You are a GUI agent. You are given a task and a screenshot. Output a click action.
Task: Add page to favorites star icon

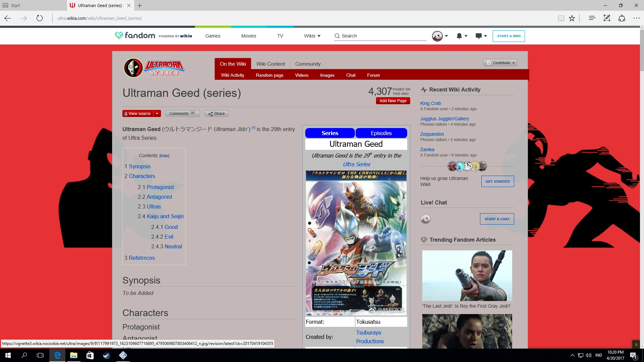572,18
